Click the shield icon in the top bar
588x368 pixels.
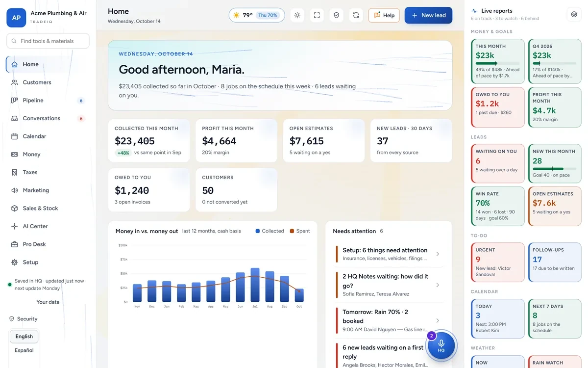(336, 15)
